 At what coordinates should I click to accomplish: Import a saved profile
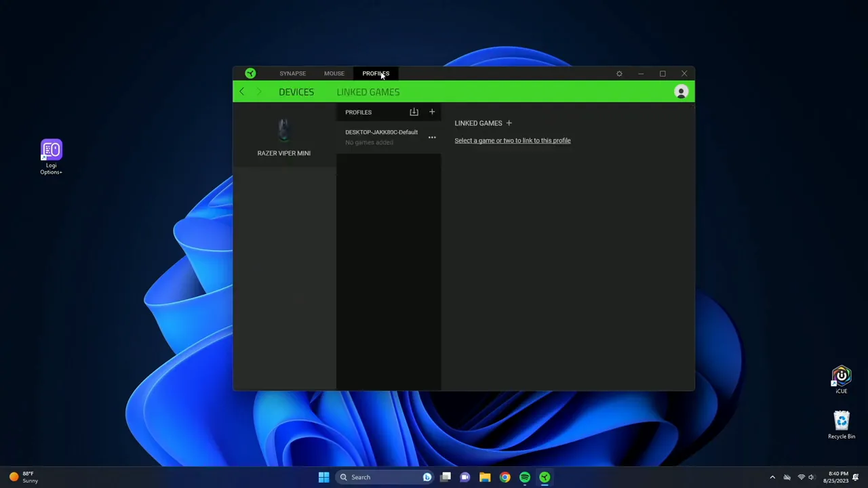pos(414,112)
